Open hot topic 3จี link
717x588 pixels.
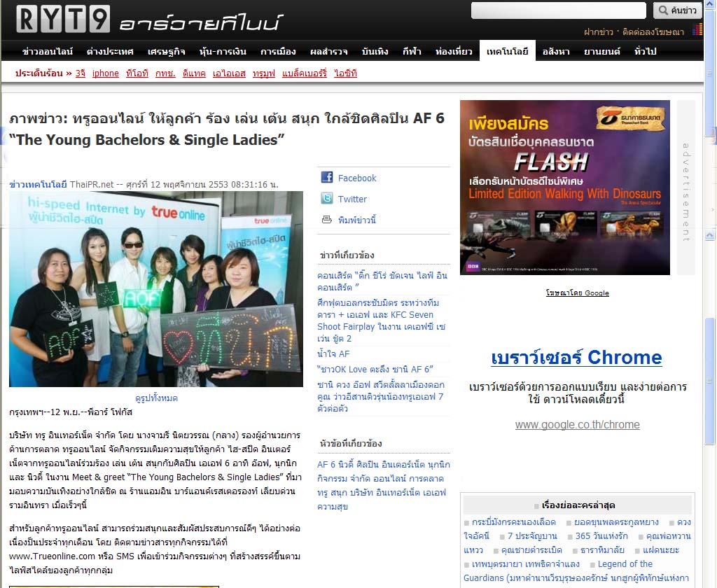(x=81, y=73)
